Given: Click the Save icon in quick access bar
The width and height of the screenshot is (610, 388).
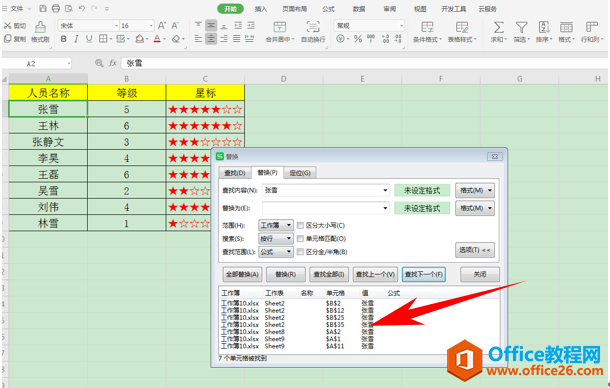Looking at the screenshot, I should (43, 8).
